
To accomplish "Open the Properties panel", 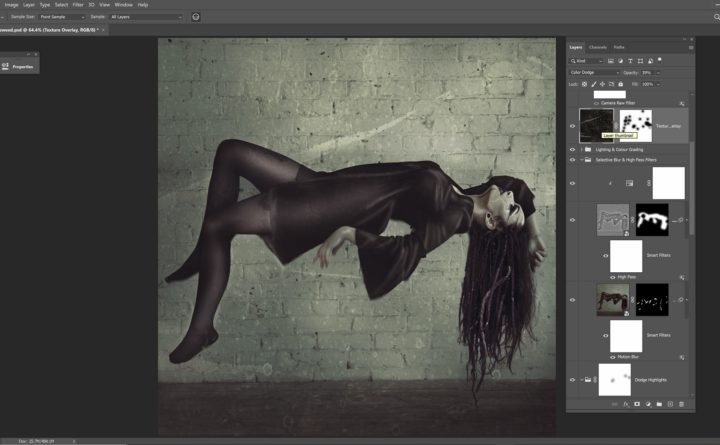I will pyautogui.click(x=18, y=66).
